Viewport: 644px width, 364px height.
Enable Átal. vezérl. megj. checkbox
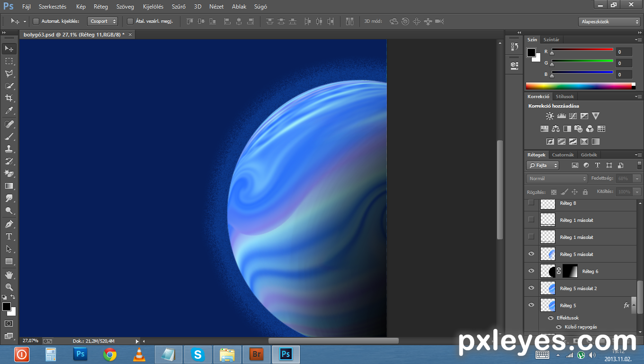(x=130, y=21)
